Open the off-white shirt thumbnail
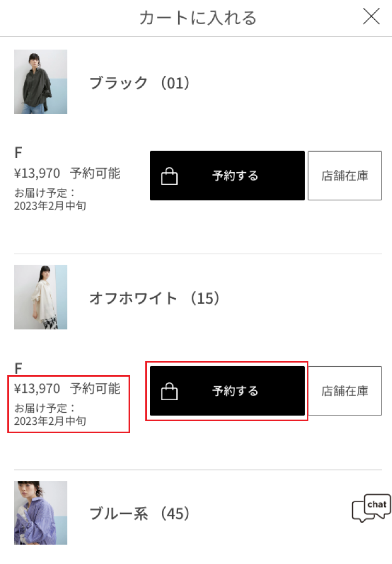 (x=41, y=297)
